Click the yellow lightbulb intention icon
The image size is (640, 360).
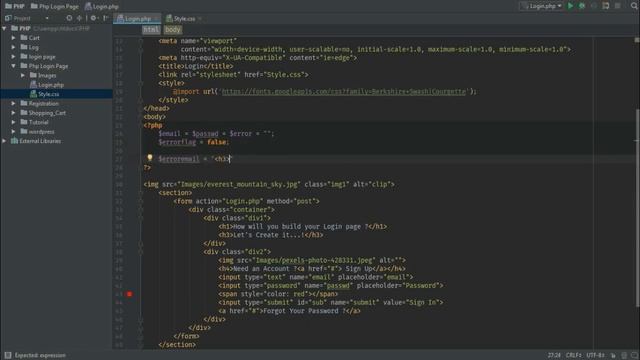click(x=150, y=158)
